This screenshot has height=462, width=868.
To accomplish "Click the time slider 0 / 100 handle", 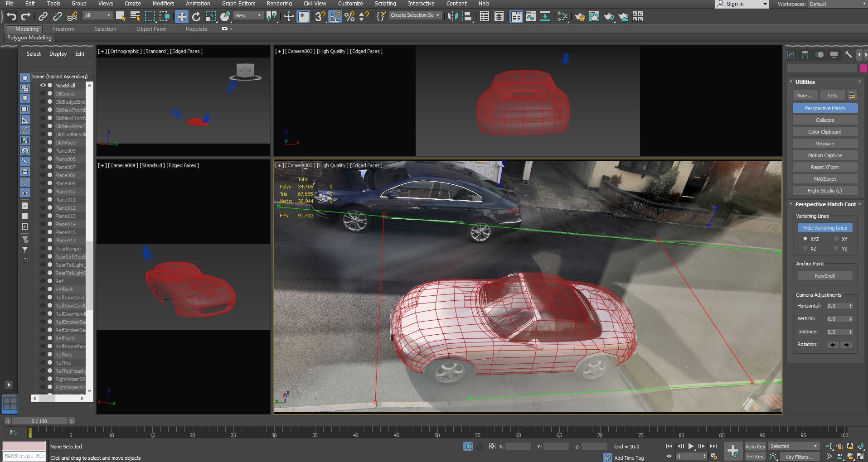I will point(39,421).
